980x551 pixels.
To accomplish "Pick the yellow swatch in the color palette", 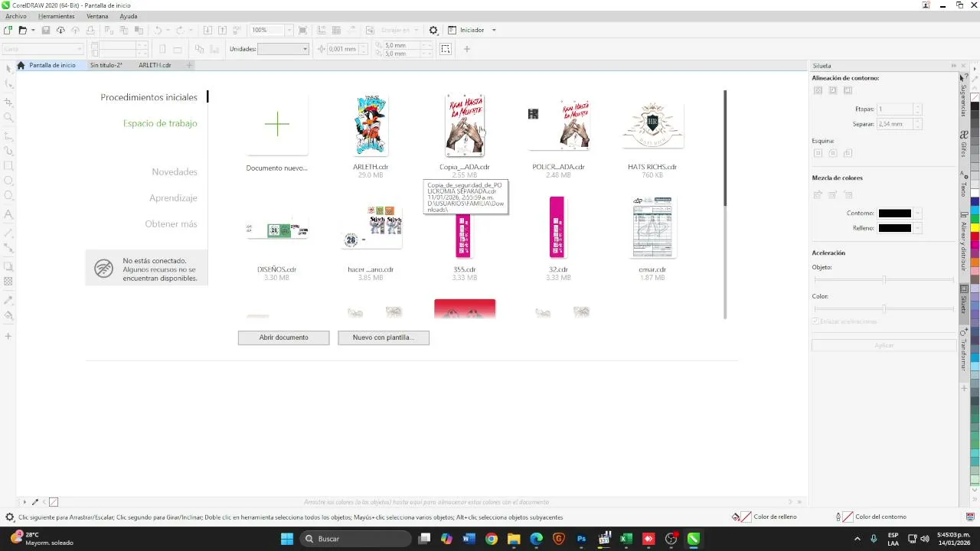I will click(x=975, y=227).
